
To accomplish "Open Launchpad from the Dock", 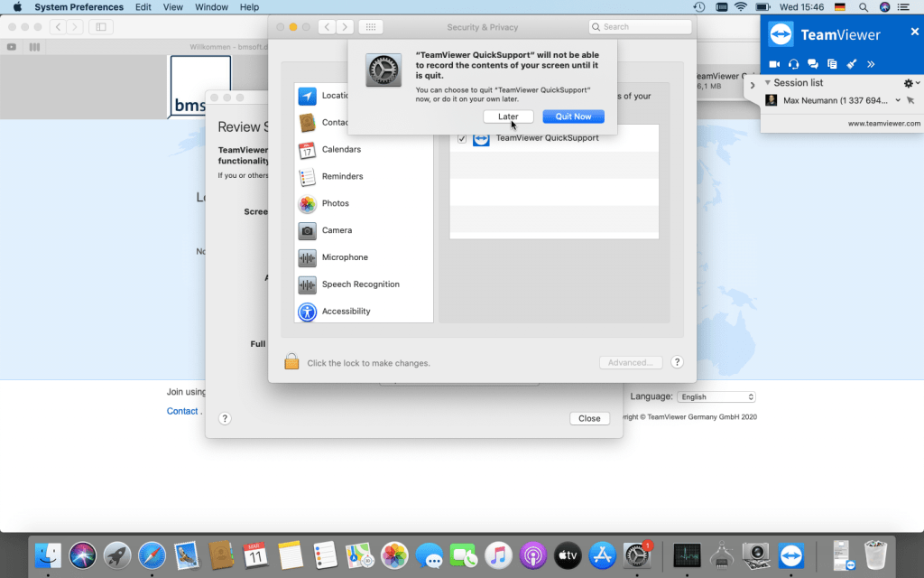I will click(x=116, y=555).
